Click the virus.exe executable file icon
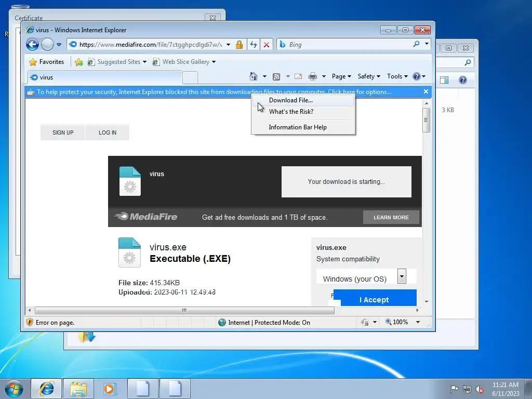The height and width of the screenshot is (399, 532). click(x=129, y=252)
